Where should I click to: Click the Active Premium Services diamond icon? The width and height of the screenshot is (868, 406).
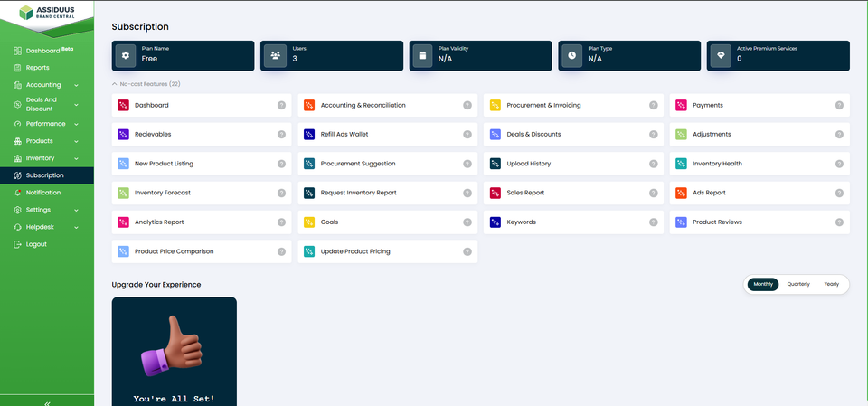click(x=721, y=55)
